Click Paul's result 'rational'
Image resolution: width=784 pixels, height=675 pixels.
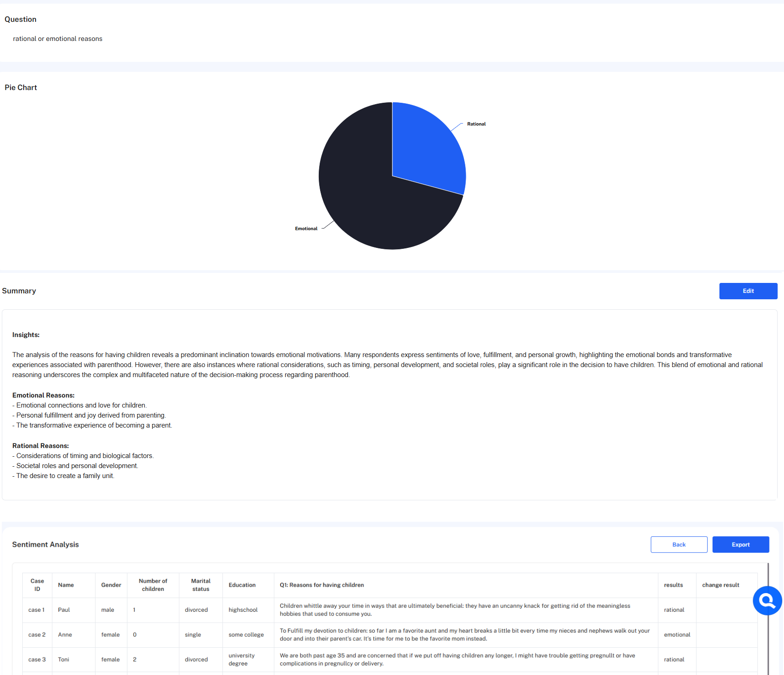677,610
